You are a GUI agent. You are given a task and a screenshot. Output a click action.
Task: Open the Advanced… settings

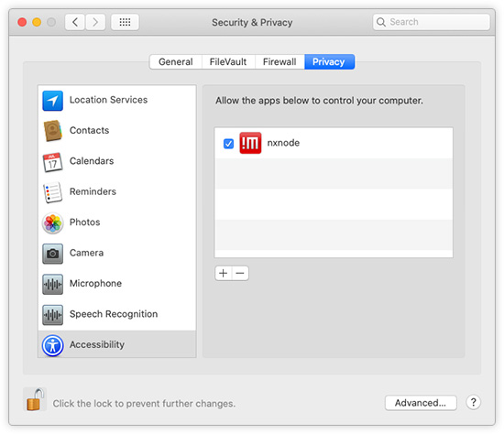[421, 403]
